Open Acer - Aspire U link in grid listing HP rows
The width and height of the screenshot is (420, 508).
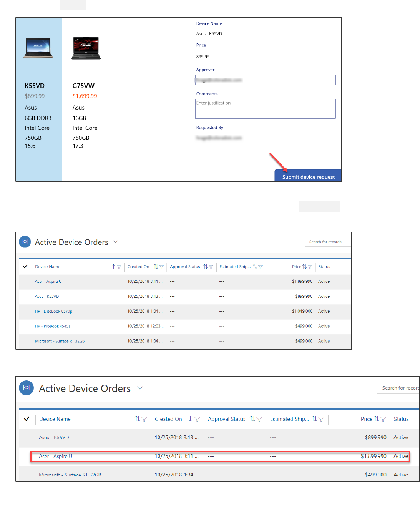click(48, 281)
